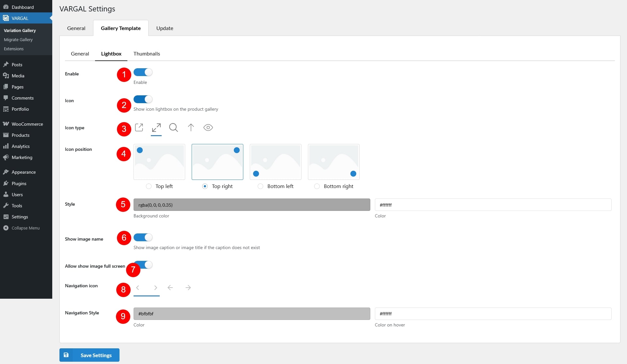627x364 pixels.
Task: Open the icon background color picker field
Action: pyautogui.click(x=252, y=205)
